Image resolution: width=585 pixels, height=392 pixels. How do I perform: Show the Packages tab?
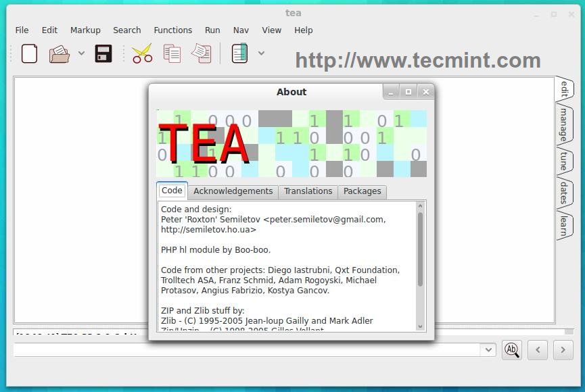pos(362,191)
